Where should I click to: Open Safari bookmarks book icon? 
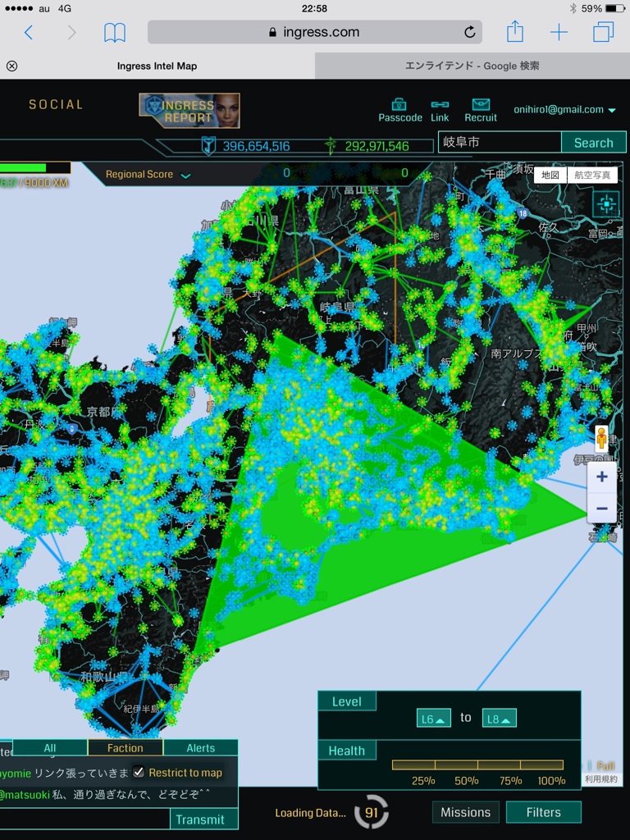pos(115,33)
